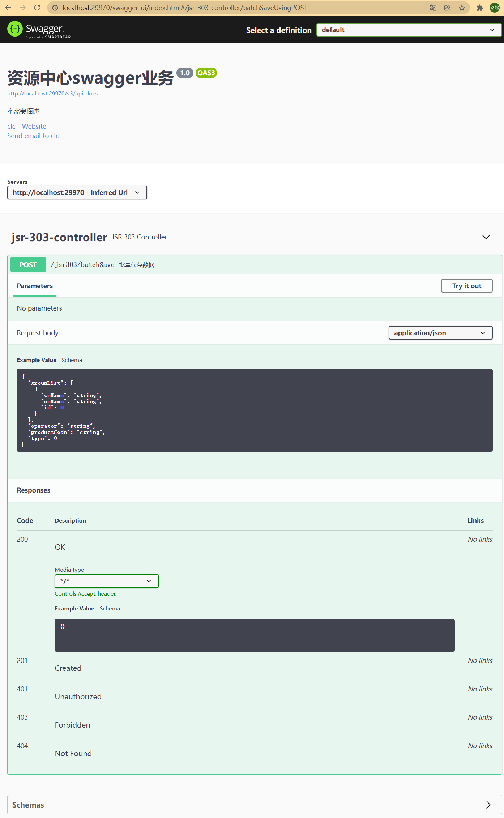504x818 pixels.
Task: Click the Swagger logo
Action: [39, 30]
